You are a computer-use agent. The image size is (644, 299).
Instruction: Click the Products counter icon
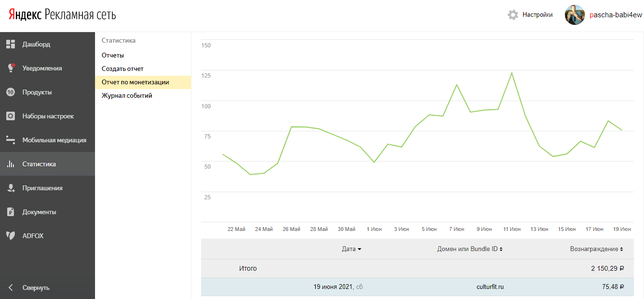coord(11,92)
